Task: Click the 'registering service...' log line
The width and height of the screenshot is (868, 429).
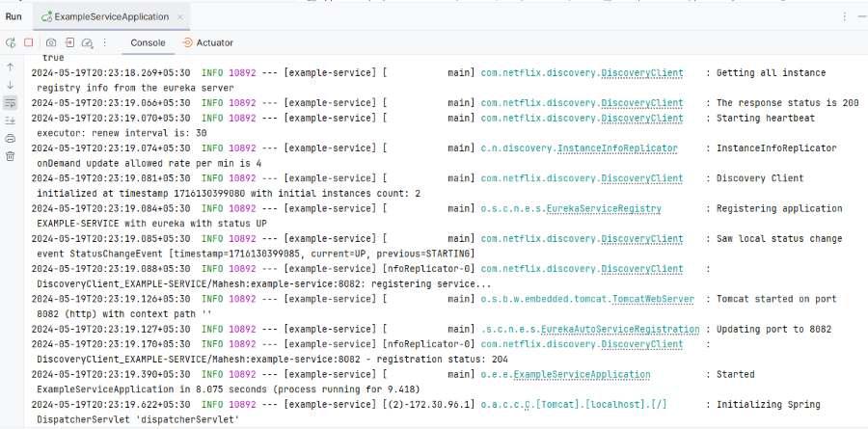Action: pyautogui.click(x=264, y=284)
